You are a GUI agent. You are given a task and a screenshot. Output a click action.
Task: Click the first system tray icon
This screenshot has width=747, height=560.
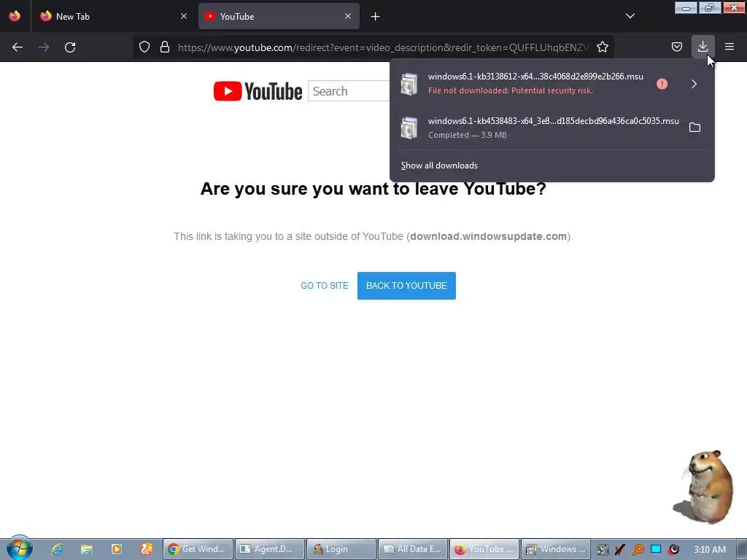pos(603,550)
